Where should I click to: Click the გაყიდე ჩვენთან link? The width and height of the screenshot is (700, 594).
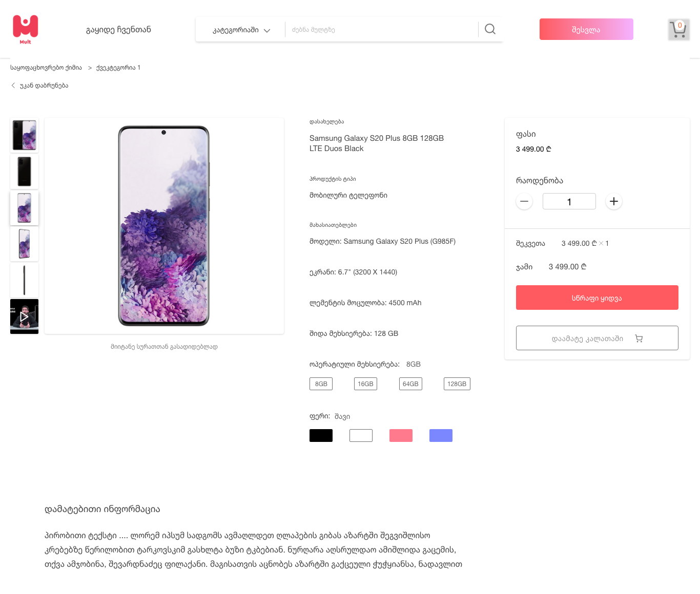point(118,30)
